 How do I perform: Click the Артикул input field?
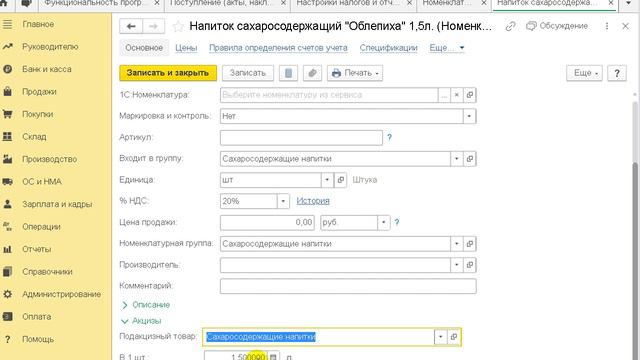[301, 138]
